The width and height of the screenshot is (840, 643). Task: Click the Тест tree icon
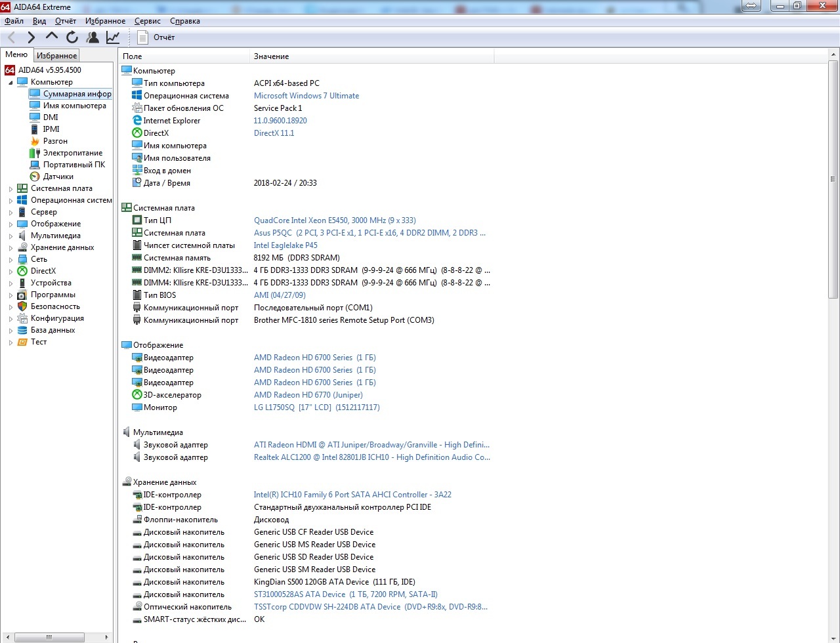coord(22,342)
